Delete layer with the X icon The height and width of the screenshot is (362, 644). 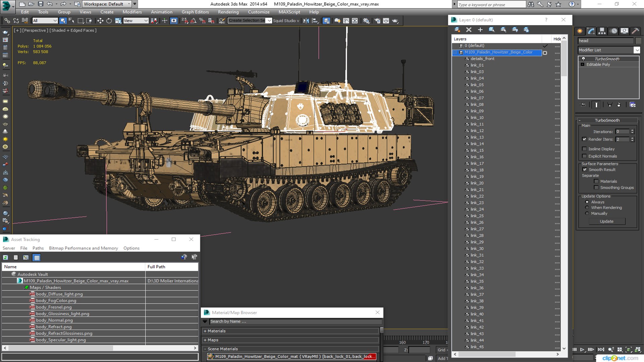pos(469,30)
